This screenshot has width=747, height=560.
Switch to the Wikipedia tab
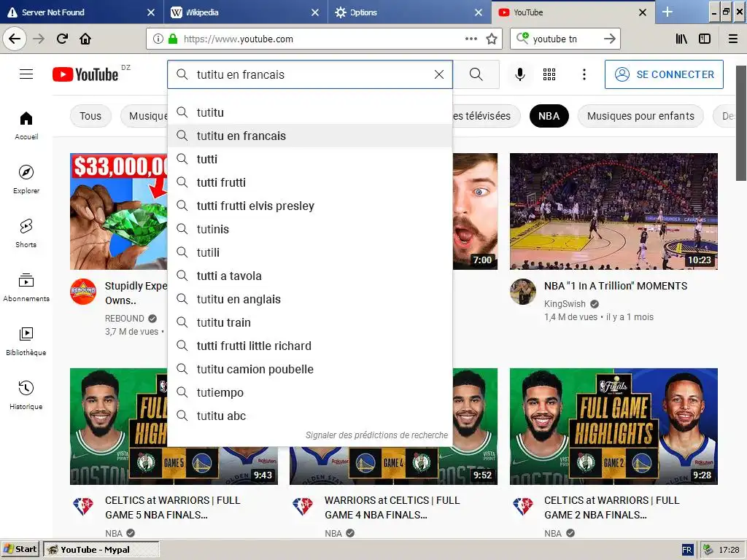click(x=245, y=12)
